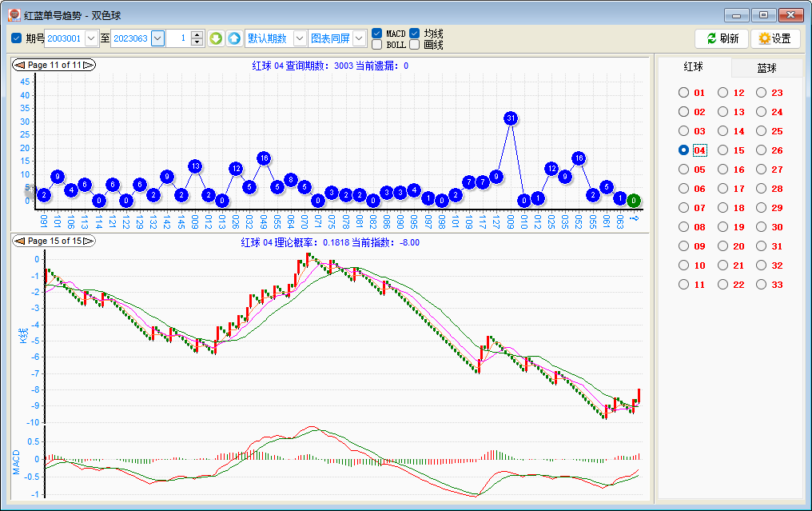
Task: Select red ball 16 radio
Action: tap(723, 169)
